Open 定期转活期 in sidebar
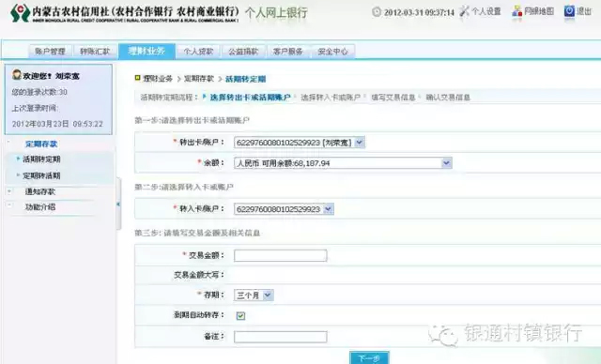Viewport: 601px width, 364px height. click(41, 175)
